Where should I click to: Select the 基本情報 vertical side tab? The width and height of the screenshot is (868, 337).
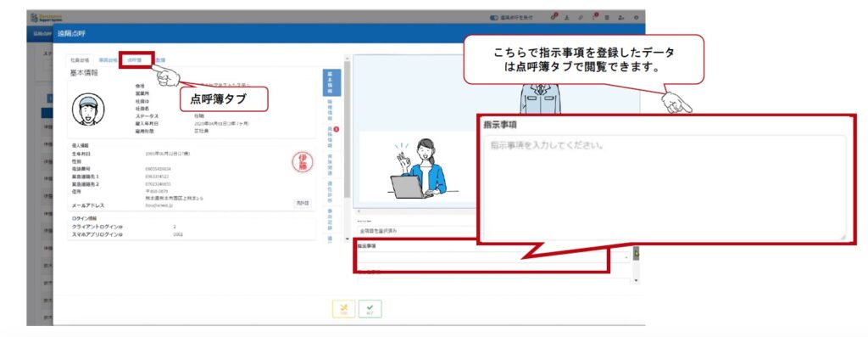(x=331, y=82)
